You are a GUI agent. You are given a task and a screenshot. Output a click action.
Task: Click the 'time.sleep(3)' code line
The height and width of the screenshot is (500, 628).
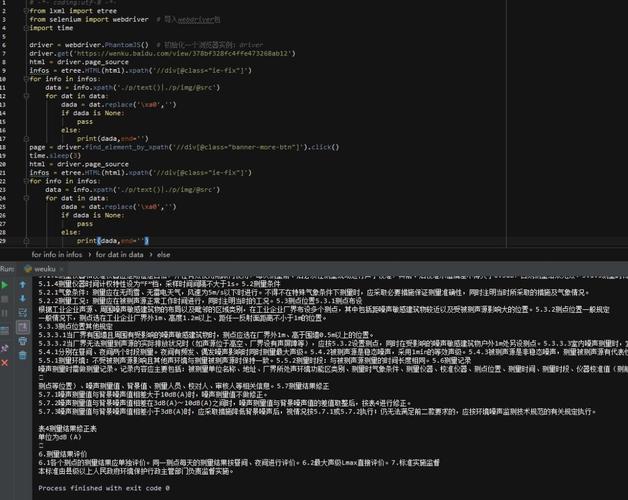point(55,155)
